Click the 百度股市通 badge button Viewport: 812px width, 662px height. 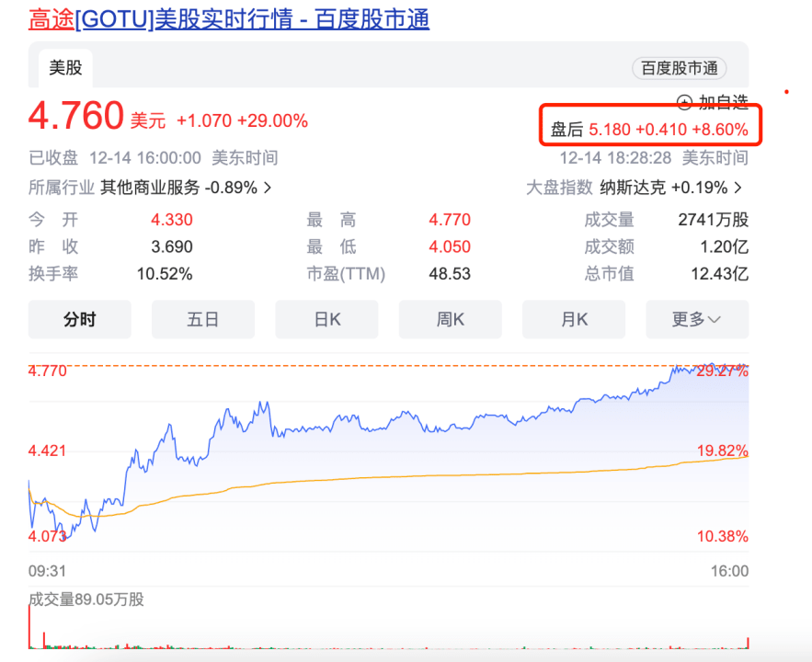tap(679, 68)
